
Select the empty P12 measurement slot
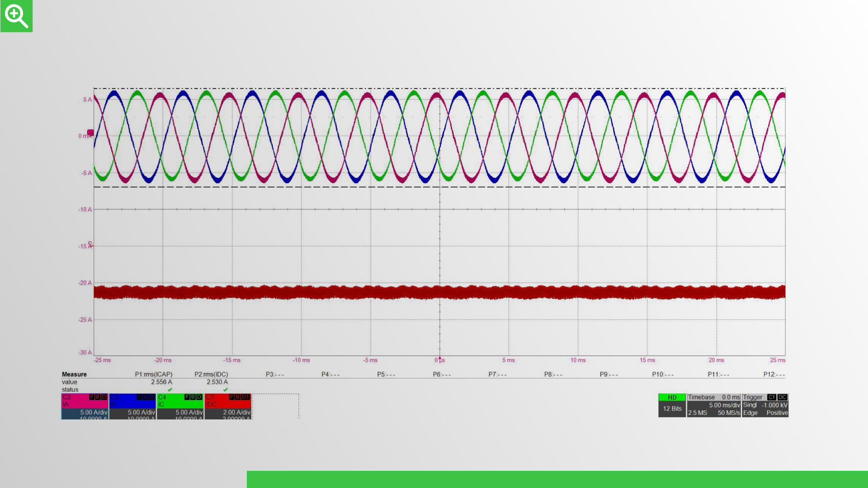click(x=774, y=374)
